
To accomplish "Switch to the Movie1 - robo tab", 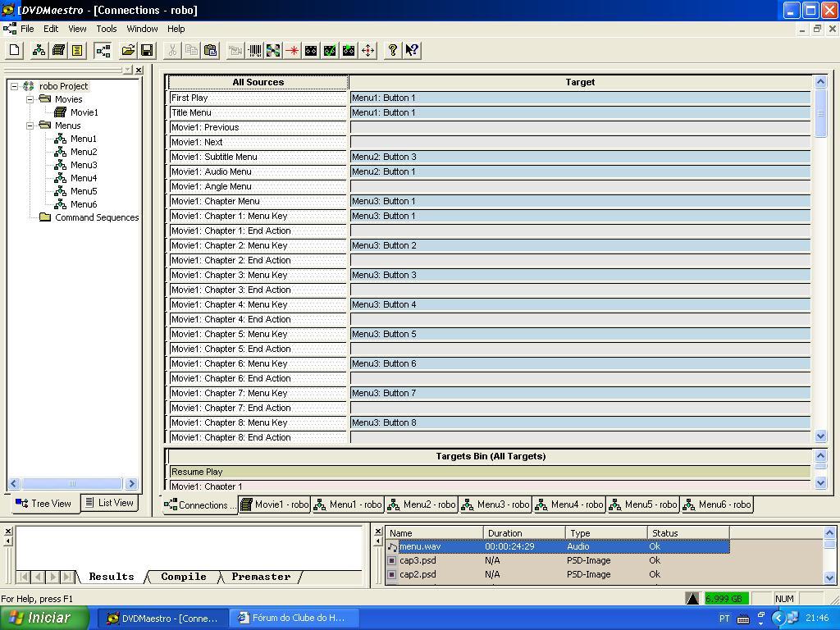I will pyautogui.click(x=275, y=504).
